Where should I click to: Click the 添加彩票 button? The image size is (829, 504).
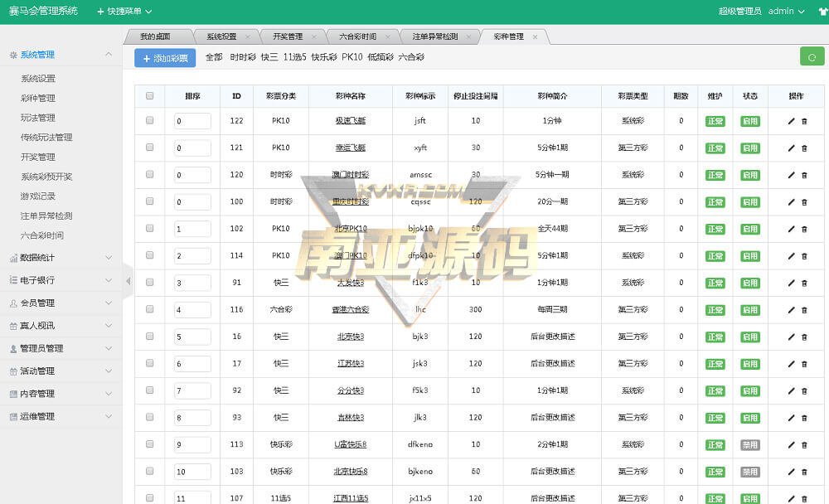(x=165, y=58)
